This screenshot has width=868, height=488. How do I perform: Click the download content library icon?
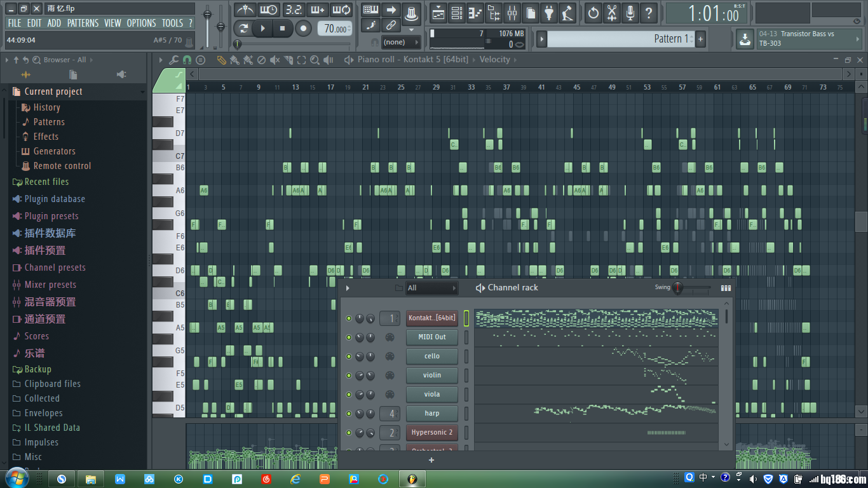[744, 39]
